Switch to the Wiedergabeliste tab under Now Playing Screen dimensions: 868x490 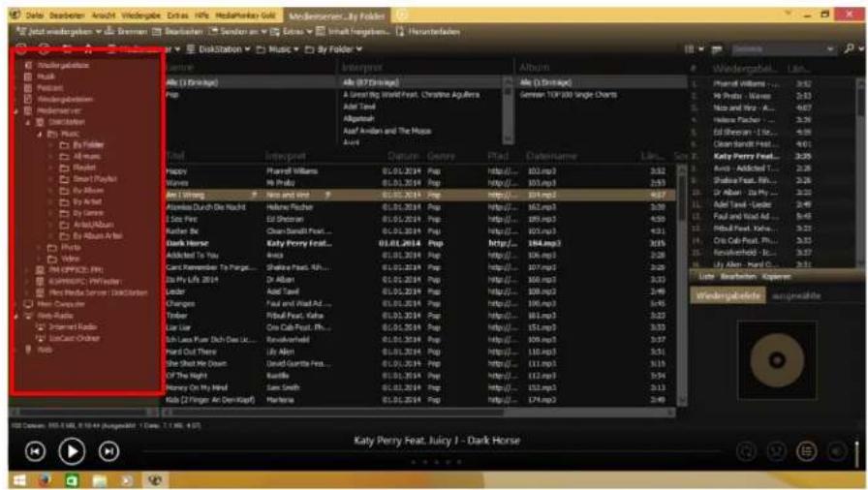(x=728, y=296)
